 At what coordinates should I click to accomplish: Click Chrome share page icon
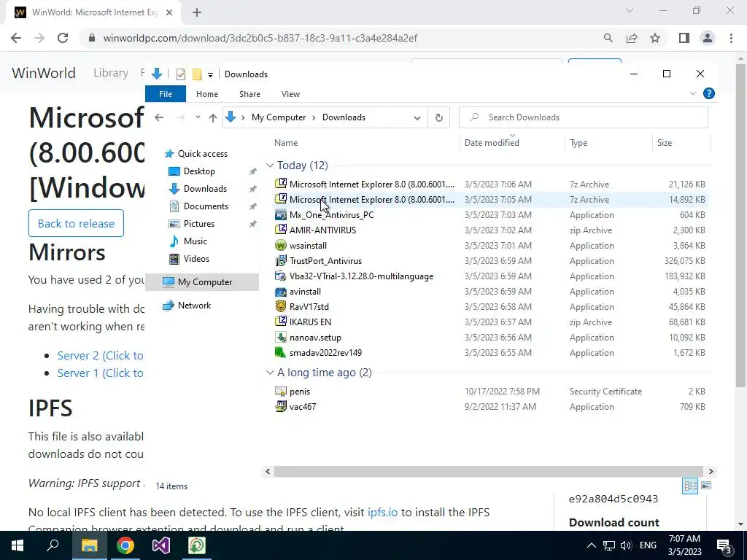pyautogui.click(x=632, y=38)
